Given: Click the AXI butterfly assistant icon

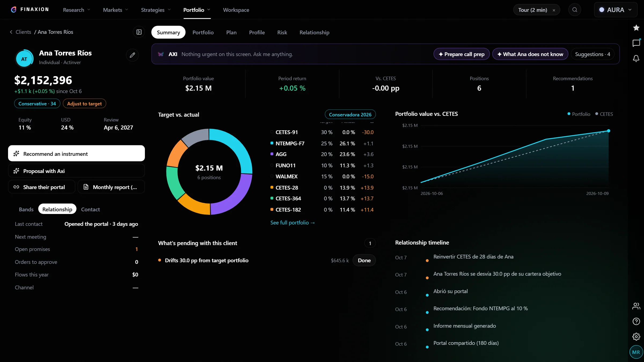Looking at the screenshot, I should coord(161,54).
